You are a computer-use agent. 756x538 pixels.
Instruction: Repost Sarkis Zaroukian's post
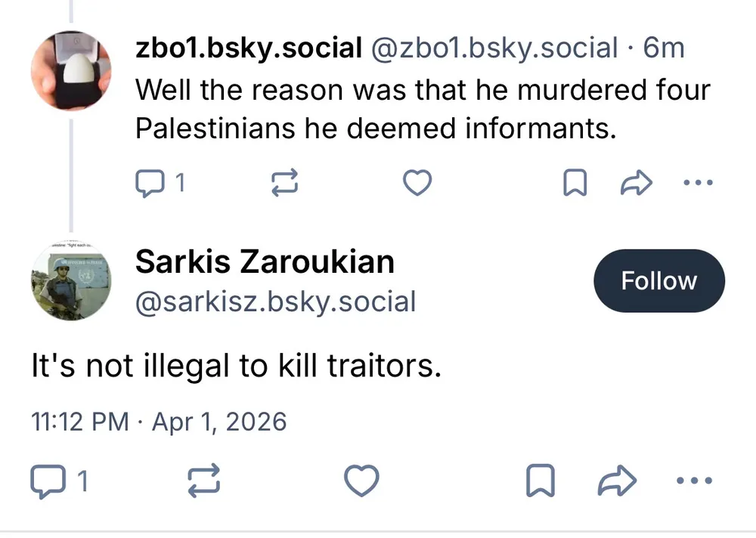click(205, 481)
